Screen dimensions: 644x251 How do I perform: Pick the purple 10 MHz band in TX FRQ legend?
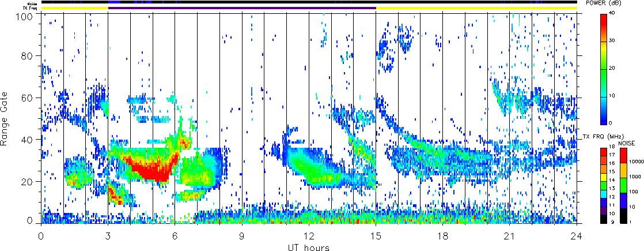point(604,211)
